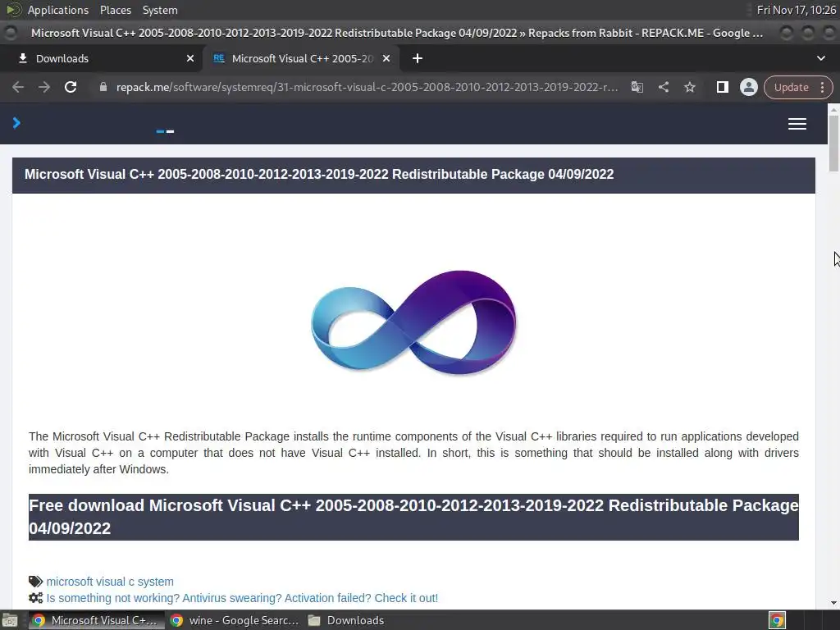Open the 'microsoft visual c system' tag link
Screen dimensions: 840x630
(x=110, y=582)
